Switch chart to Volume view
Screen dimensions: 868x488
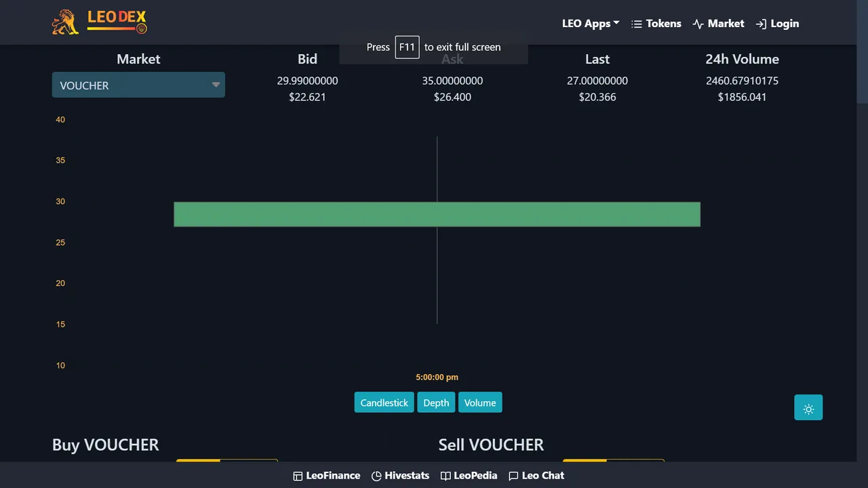pos(480,403)
